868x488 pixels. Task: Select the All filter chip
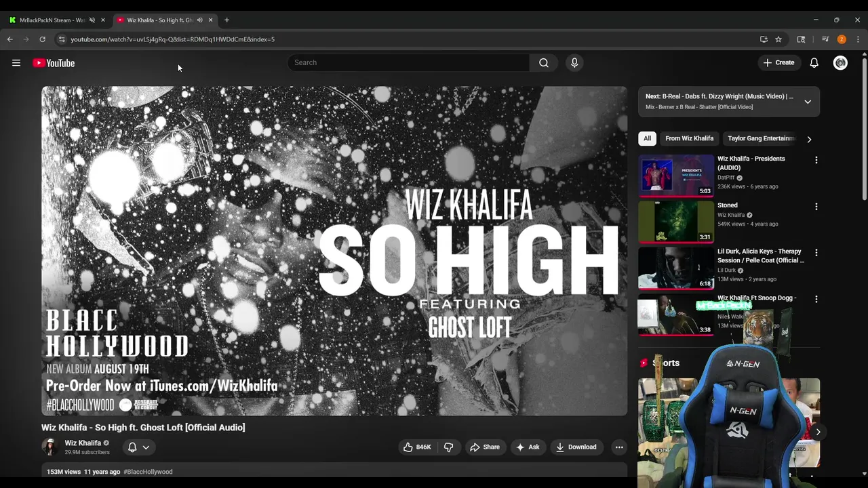pos(647,138)
